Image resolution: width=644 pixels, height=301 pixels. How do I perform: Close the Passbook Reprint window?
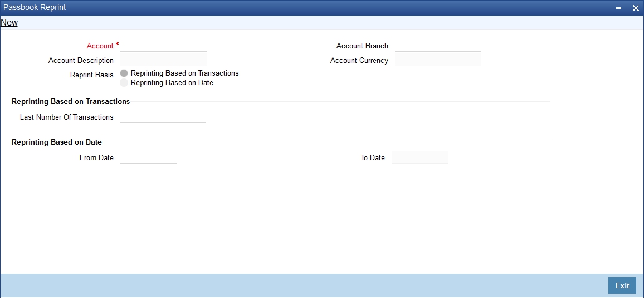[635, 8]
